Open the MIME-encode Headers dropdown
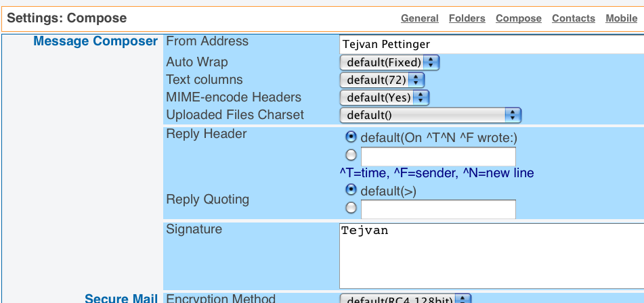The width and height of the screenshot is (644, 303). 385,97
